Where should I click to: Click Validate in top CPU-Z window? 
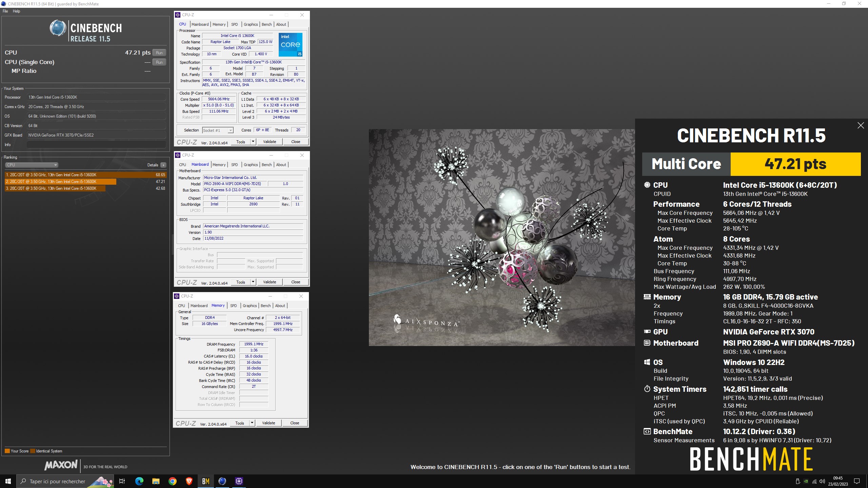pyautogui.click(x=270, y=142)
